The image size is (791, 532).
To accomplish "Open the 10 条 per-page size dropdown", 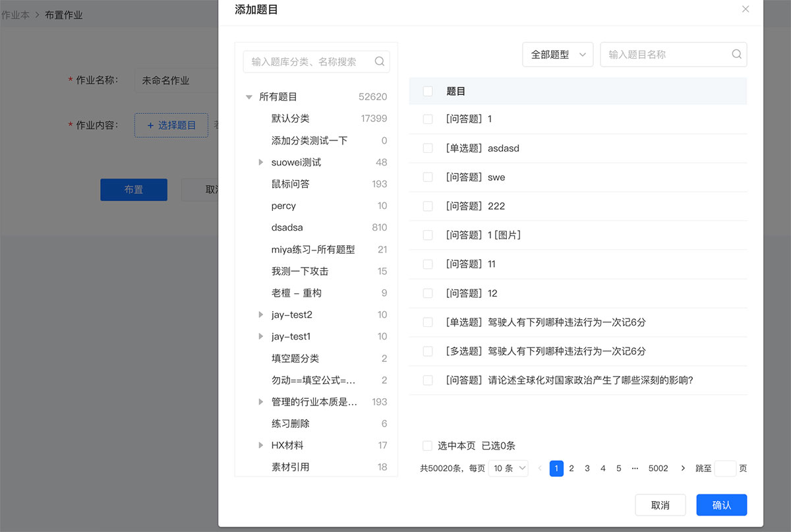I will 508,468.
